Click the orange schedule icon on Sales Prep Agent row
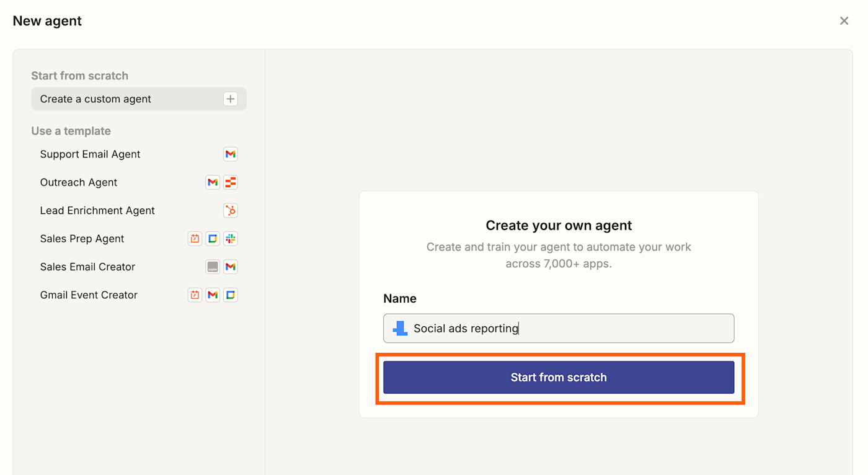 coord(195,239)
